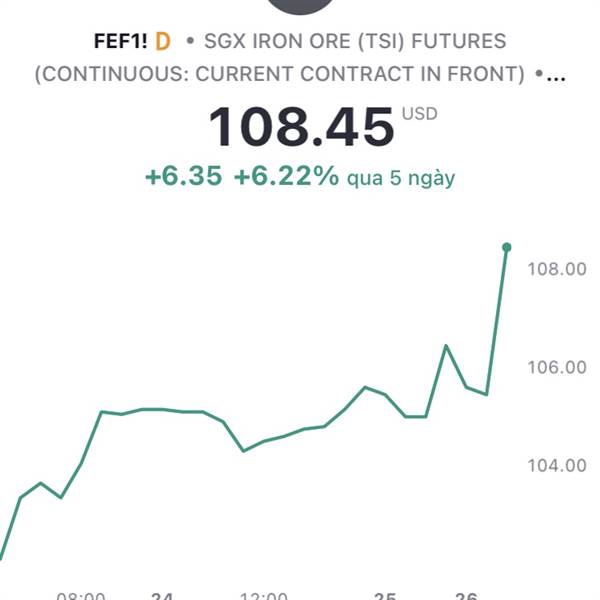Image resolution: width=600 pixels, height=600 pixels.
Task: Select the 25 date axis marker
Action: tap(385, 596)
